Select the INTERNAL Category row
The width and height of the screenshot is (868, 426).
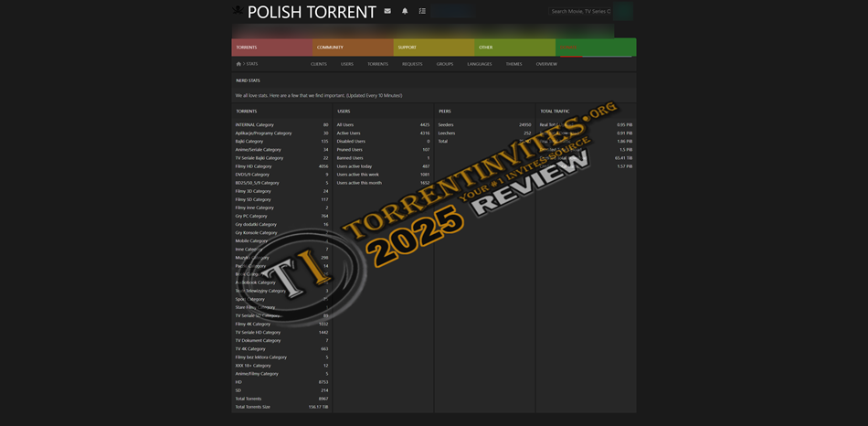281,124
